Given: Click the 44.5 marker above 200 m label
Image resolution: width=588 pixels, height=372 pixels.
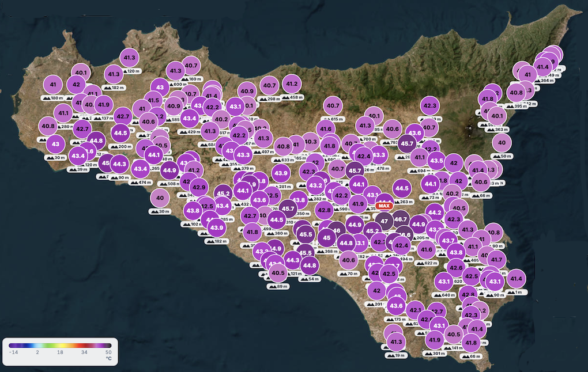Looking at the screenshot, I should click(120, 133).
